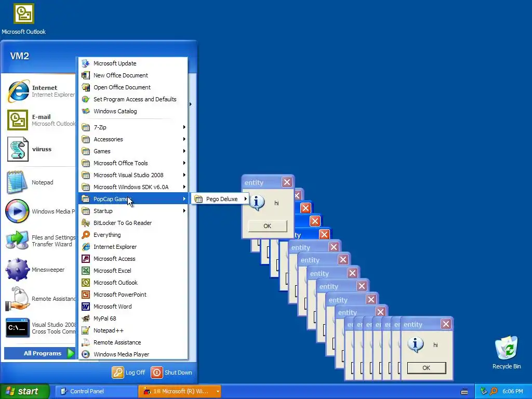Open MyPal 68 browser
This screenshot has height=399, width=532.
(x=133, y=318)
